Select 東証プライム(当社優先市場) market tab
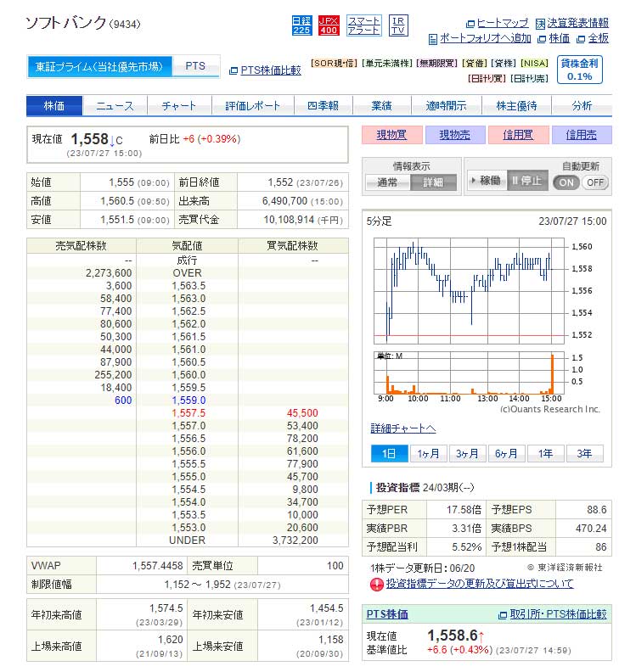Viewport: 619px width, 672px height. pos(99,66)
